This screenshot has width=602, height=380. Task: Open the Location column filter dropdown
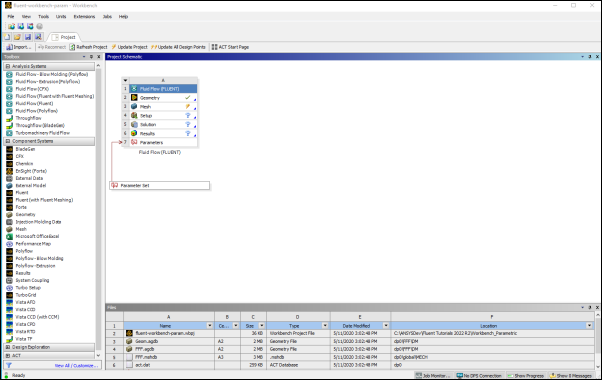coord(589,325)
